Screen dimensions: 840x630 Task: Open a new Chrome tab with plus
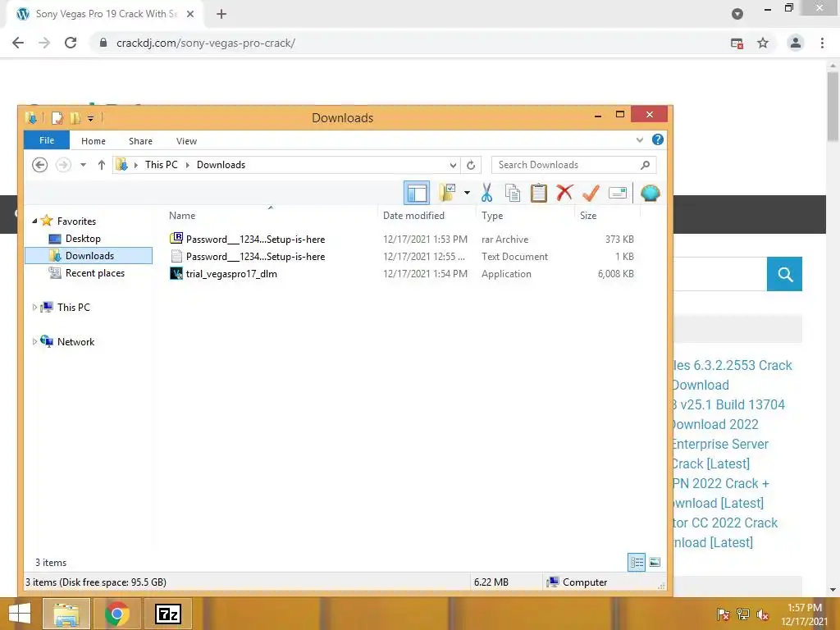(221, 14)
